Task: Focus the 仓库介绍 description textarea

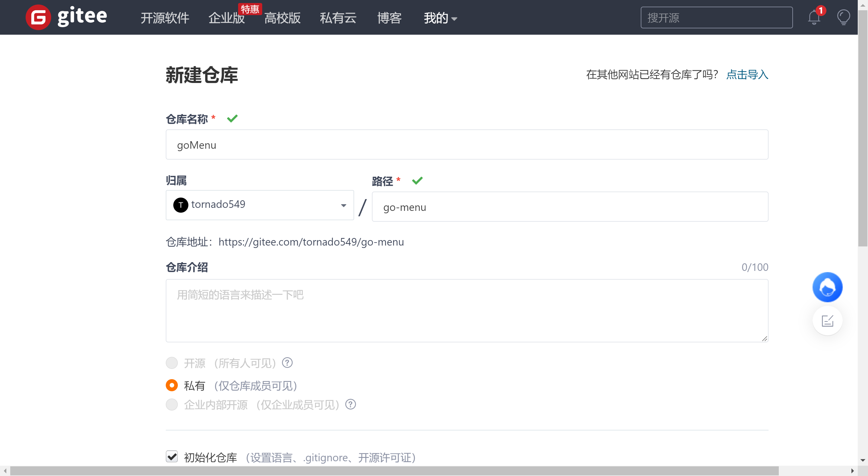Action: pos(467,310)
